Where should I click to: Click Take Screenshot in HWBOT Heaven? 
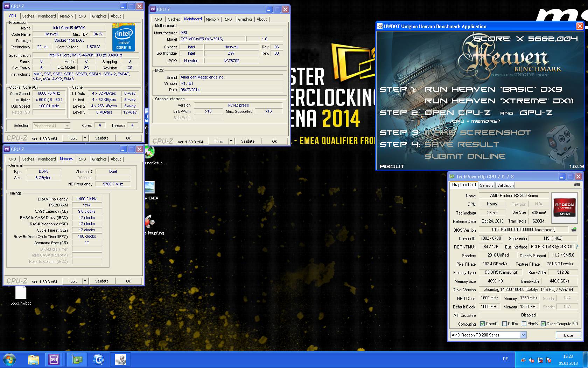(x=477, y=133)
